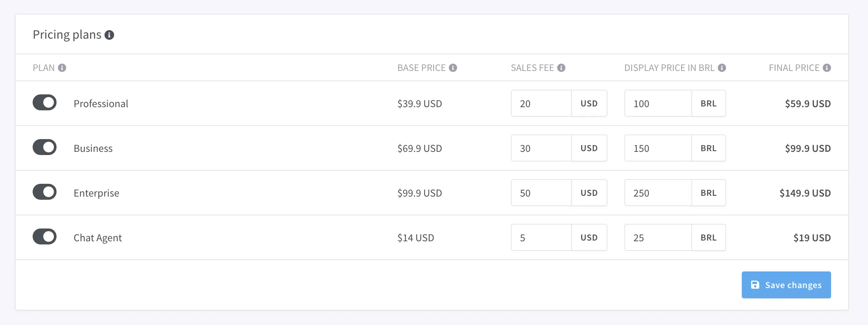This screenshot has height=325, width=868.
Task: Edit the Professional display price in BRL
Action: [658, 103]
